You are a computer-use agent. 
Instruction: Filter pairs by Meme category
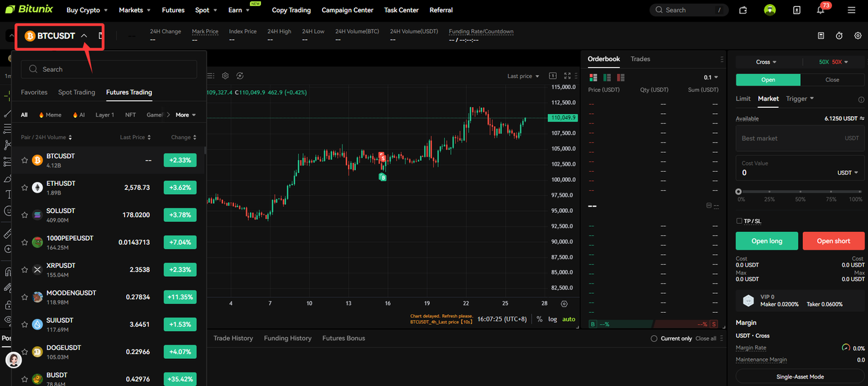(50, 115)
